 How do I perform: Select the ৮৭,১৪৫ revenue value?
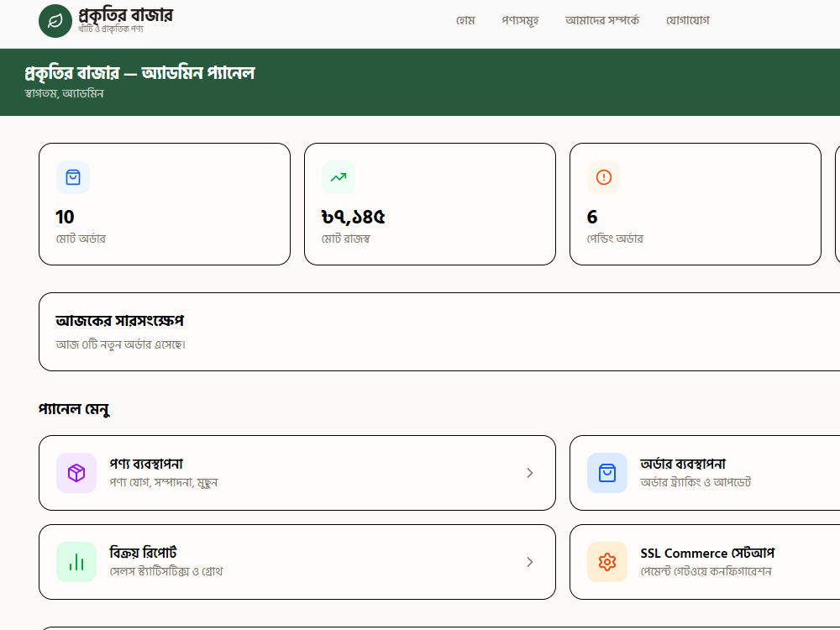353,217
